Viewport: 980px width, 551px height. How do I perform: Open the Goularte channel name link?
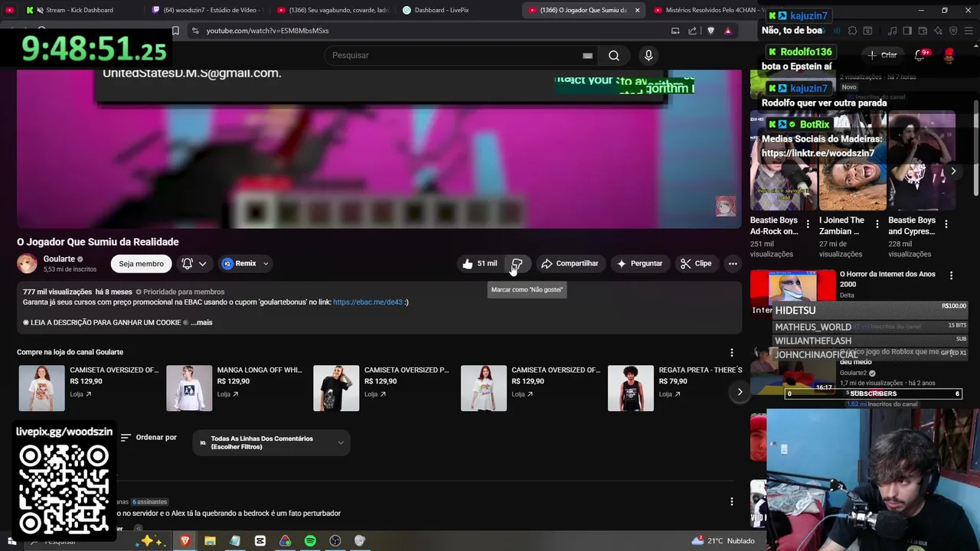tap(59, 259)
